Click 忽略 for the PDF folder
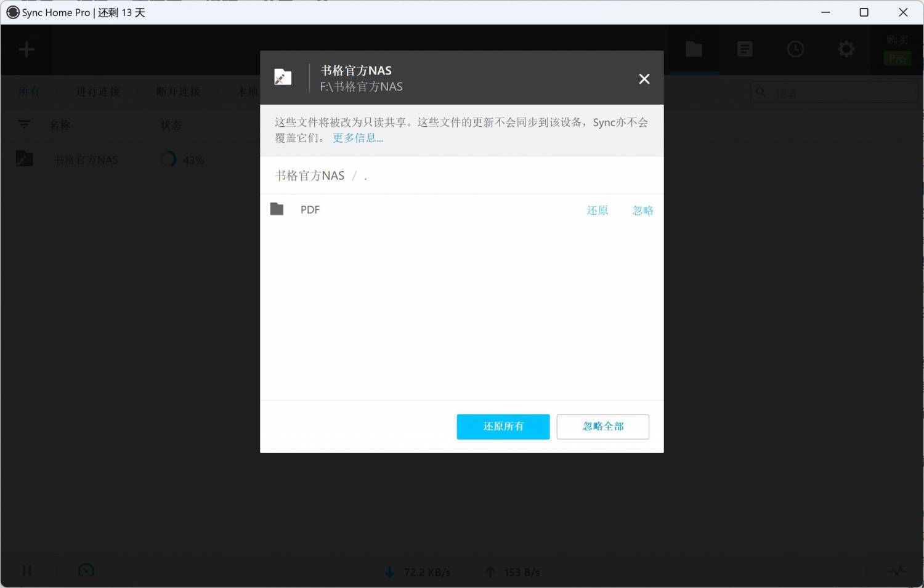Viewport: 924px width, 588px height. coord(642,211)
